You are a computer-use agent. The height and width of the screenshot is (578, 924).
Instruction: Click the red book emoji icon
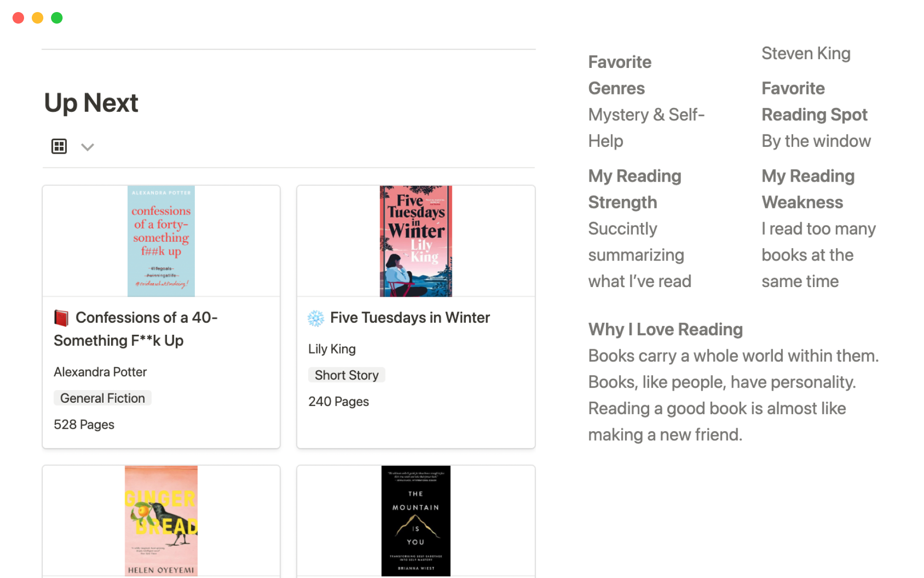click(x=61, y=318)
